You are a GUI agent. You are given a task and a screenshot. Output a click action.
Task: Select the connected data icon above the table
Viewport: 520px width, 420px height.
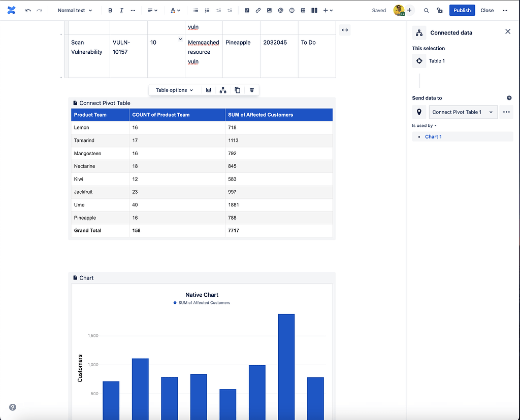222,90
